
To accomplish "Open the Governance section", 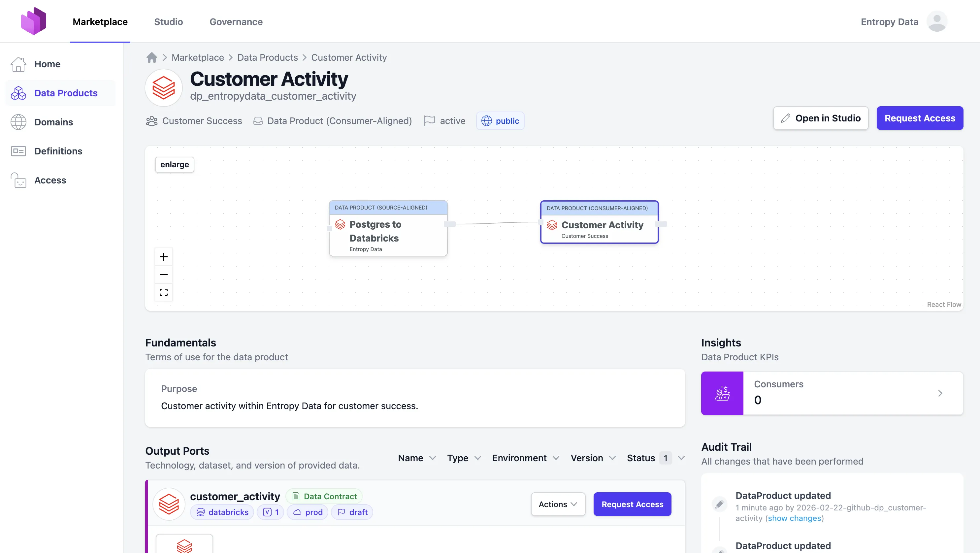I will pyautogui.click(x=236, y=22).
